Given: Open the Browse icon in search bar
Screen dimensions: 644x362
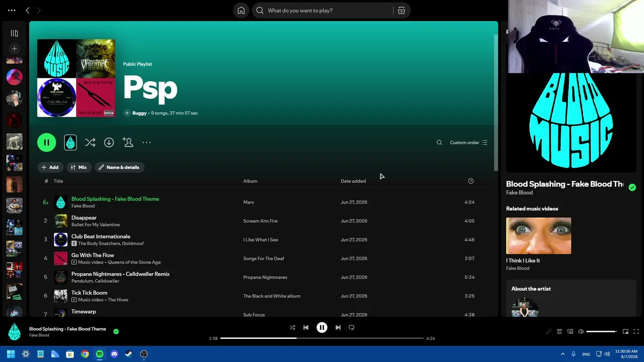Looking at the screenshot, I should click(401, 11).
